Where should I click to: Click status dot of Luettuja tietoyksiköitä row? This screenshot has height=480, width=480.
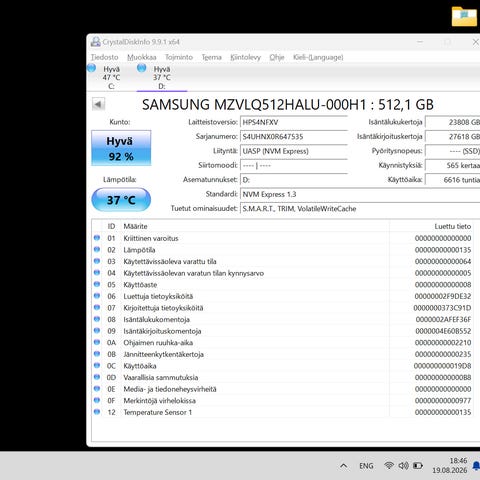(97, 296)
